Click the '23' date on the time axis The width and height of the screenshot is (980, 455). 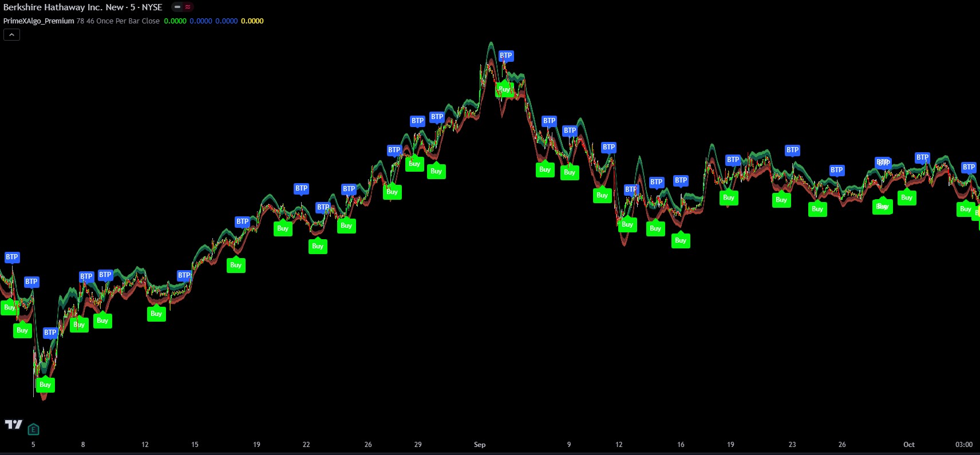pos(792,445)
